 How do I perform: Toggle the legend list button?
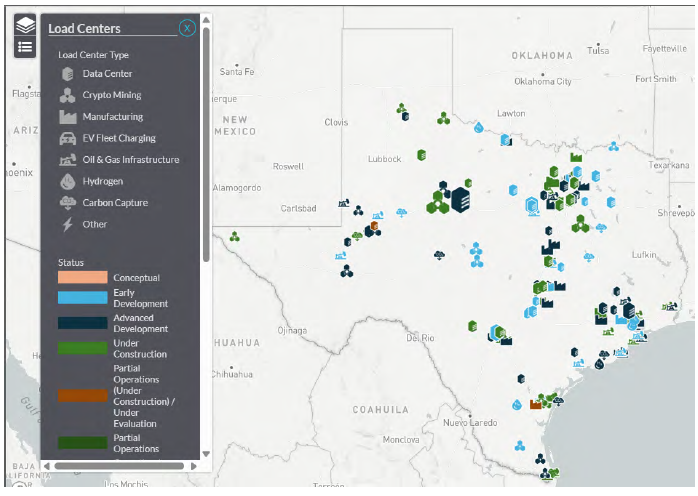(25, 47)
